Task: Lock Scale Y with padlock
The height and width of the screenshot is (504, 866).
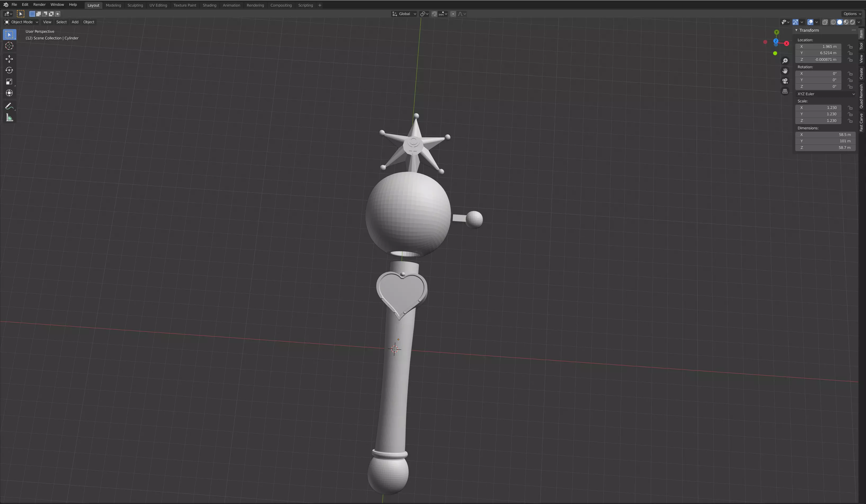Action: click(850, 114)
